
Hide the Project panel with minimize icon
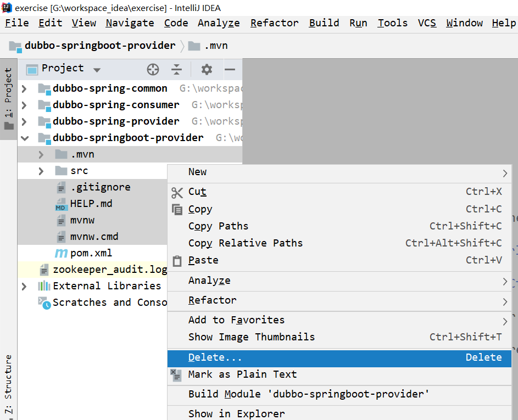coord(230,69)
